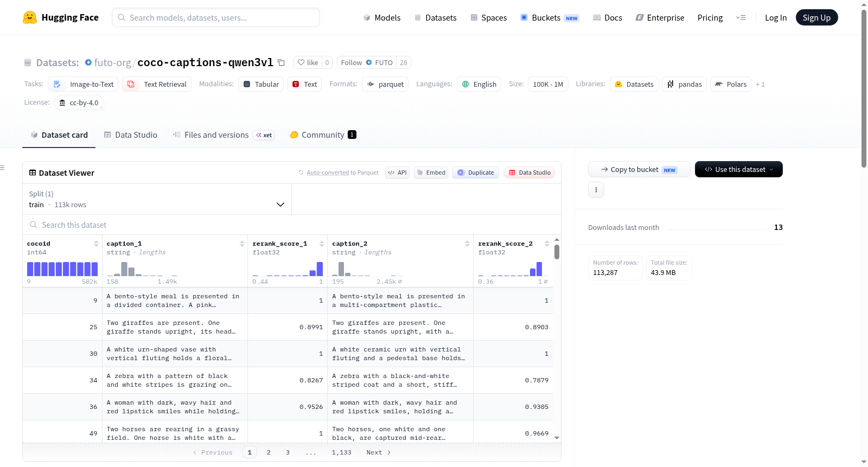Click the Text Retrieval task tag
The width and height of the screenshot is (868, 467).
click(x=157, y=84)
